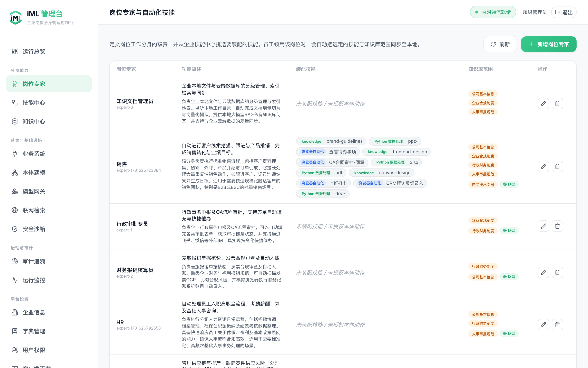Click the pptx skill tag
588x368 pixels.
(395, 141)
